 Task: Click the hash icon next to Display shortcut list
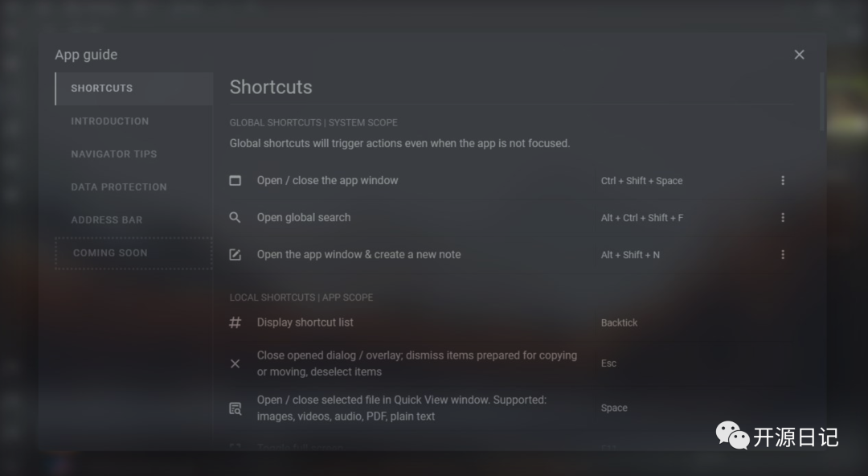(x=235, y=322)
